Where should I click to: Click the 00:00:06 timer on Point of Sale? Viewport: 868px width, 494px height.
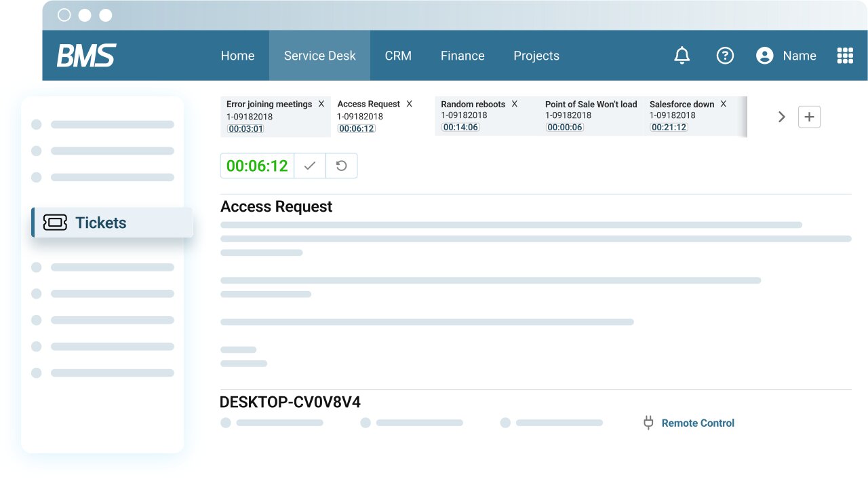564,127
